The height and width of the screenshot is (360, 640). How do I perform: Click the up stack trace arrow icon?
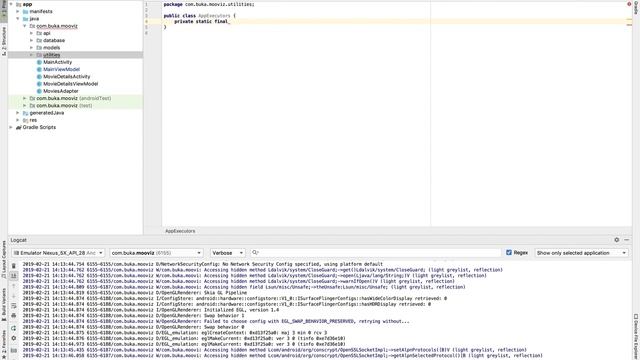[13, 286]
